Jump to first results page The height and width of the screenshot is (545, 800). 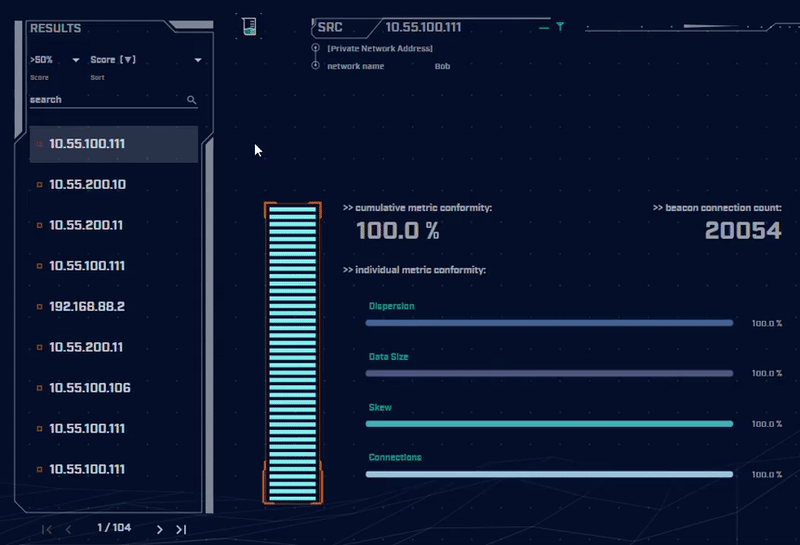(46, 530)
